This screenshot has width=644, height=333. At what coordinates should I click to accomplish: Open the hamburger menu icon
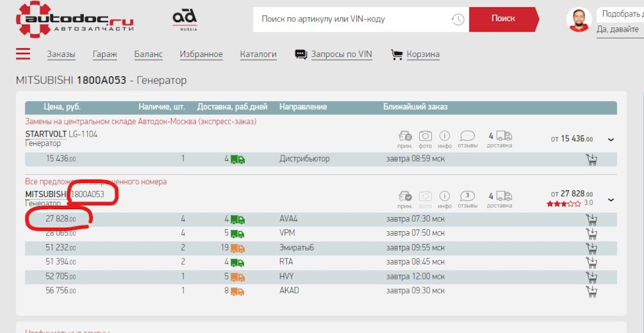coord(23,54)
